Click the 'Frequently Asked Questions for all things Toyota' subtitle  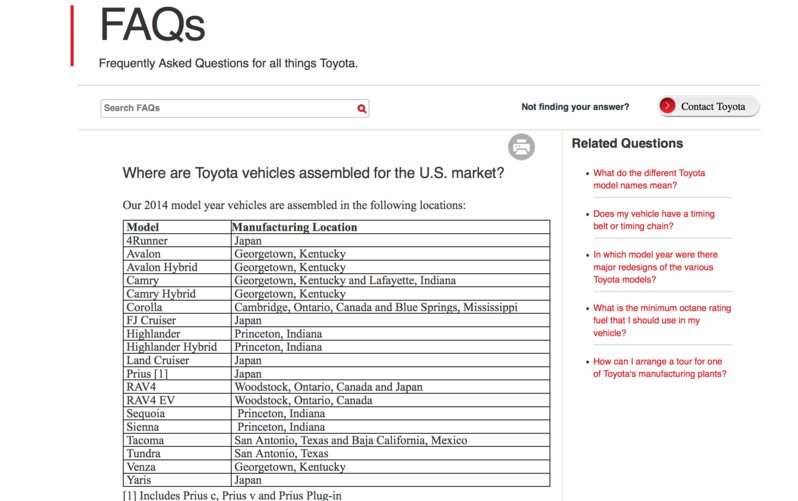(x=228, y=64)
